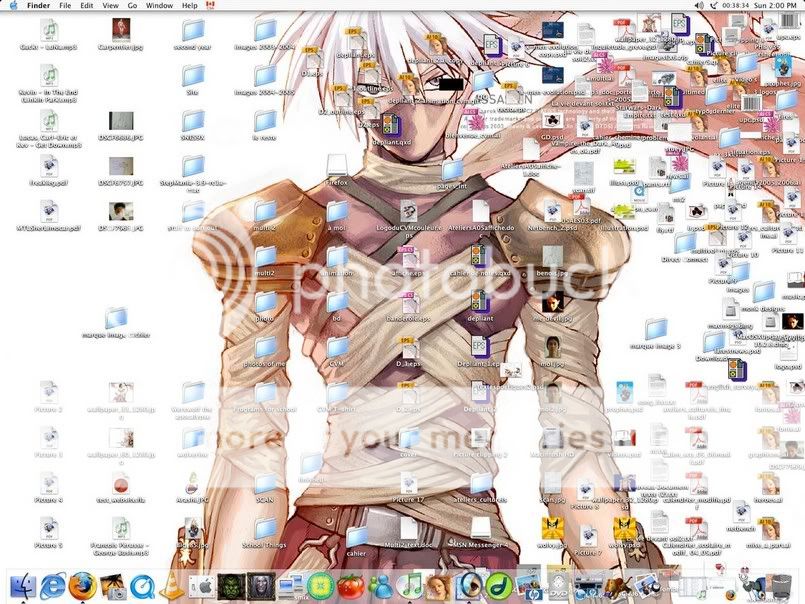Open the Apple menu
Viewport: 805px width, 604px height.
click(x=14, y=5)
